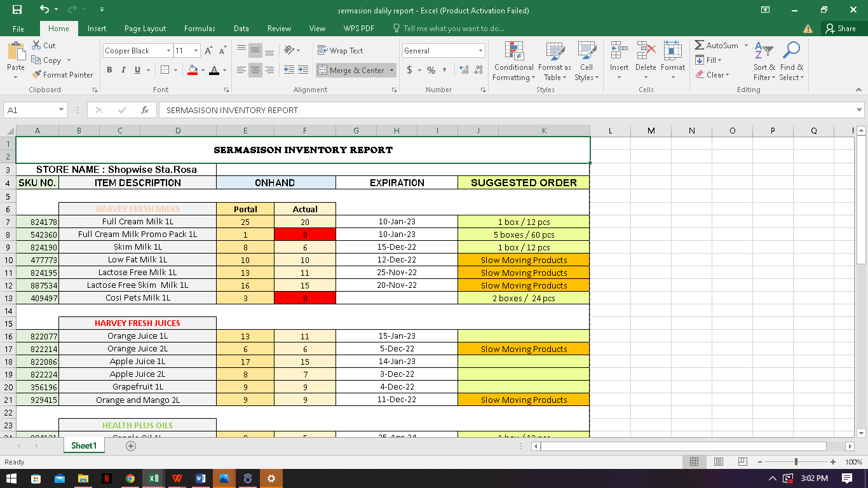868x488 pixels.
Task: Open the font name dropdown
Action: coord(169,51)
